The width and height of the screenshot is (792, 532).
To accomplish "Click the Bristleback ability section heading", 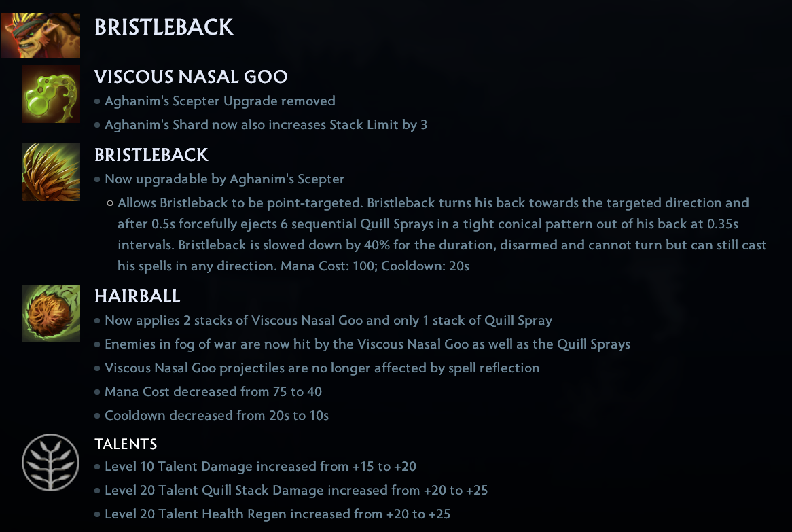I will click(151, 155).
